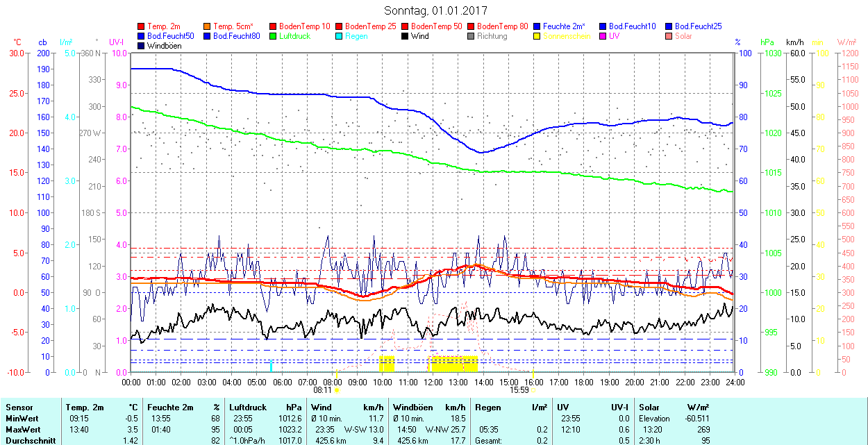Click the red Temp. 2m legend swatch

142,26
